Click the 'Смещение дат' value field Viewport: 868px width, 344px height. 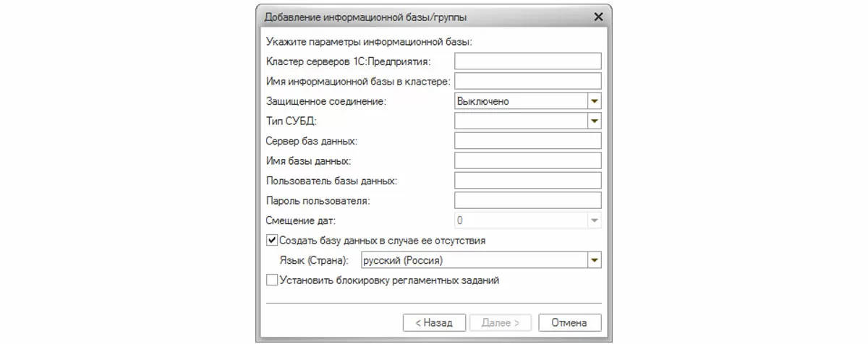tap(520, 220)
